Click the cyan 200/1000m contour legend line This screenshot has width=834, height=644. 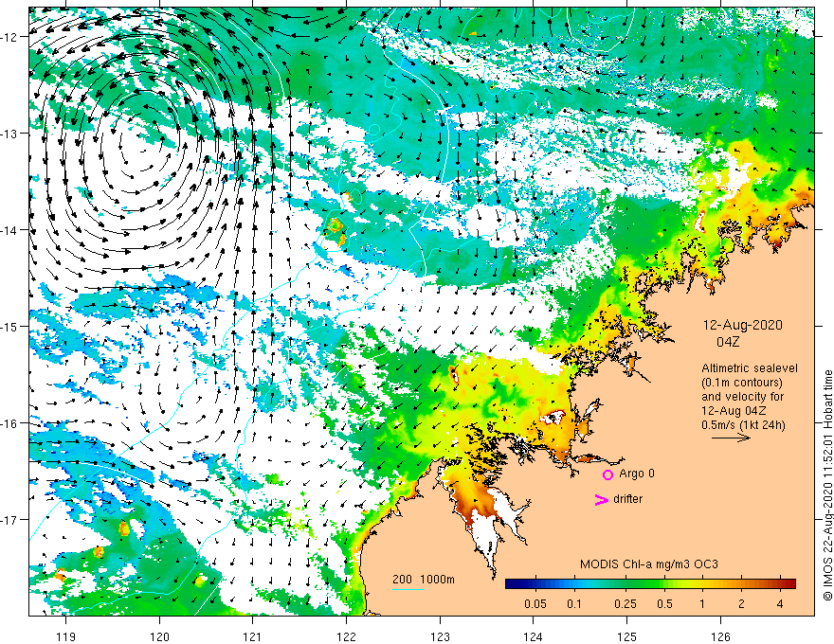pyautogui.click(x=408, y=589)
